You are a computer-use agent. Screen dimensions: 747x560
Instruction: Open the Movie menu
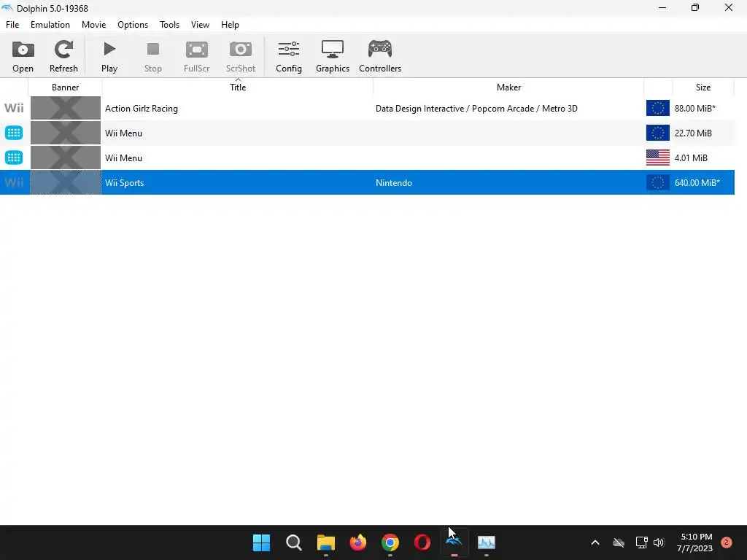click(x=93, y=25)
